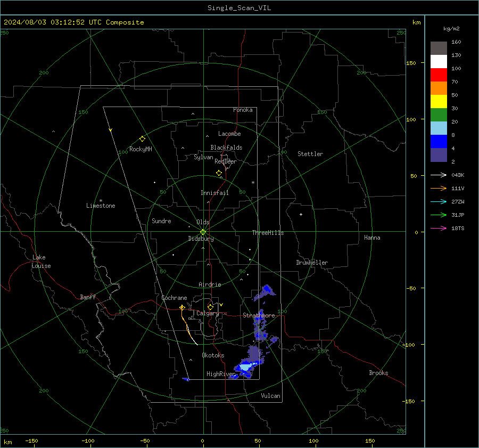Click the 100 tick on right axis
The height and width of the screenshot is (448, 479).
click(411, 119)
